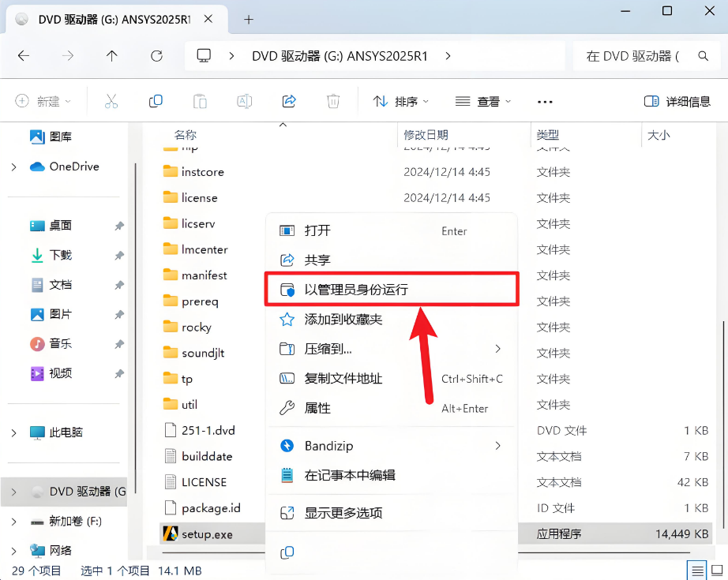
Task: Choose Properties (属性) in context menu
Action: [392, 408]
